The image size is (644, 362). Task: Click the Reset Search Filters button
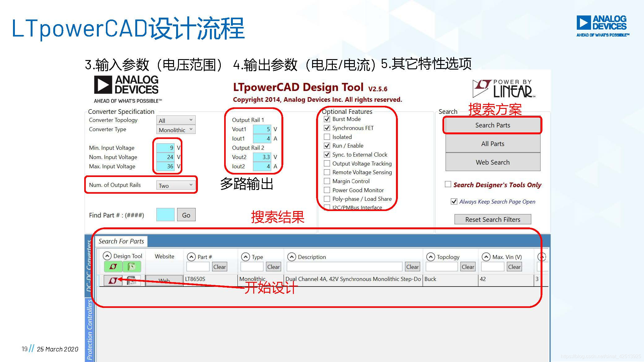[x=492, y=219]
